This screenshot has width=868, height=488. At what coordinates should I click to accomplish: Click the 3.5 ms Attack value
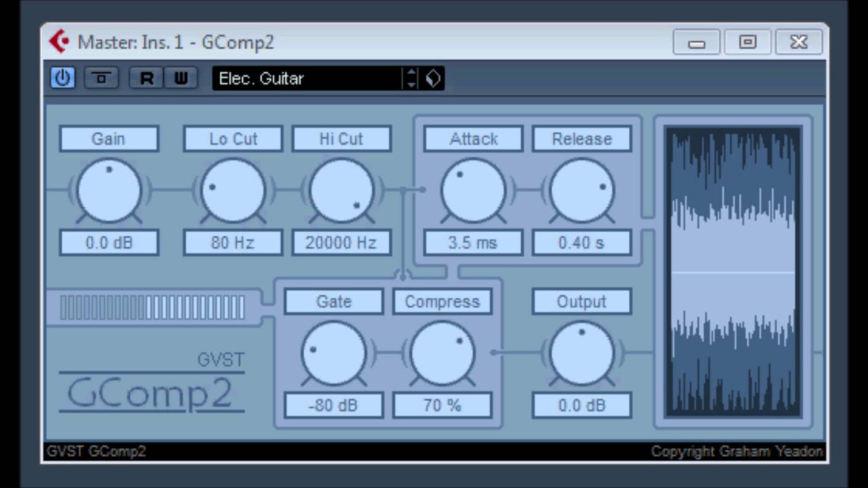point(473,243)
